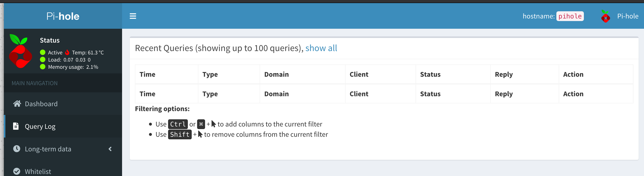Click the 'Temp: 61.3 °C' reading
Screen dimensions: 644x176
point(88,53)
